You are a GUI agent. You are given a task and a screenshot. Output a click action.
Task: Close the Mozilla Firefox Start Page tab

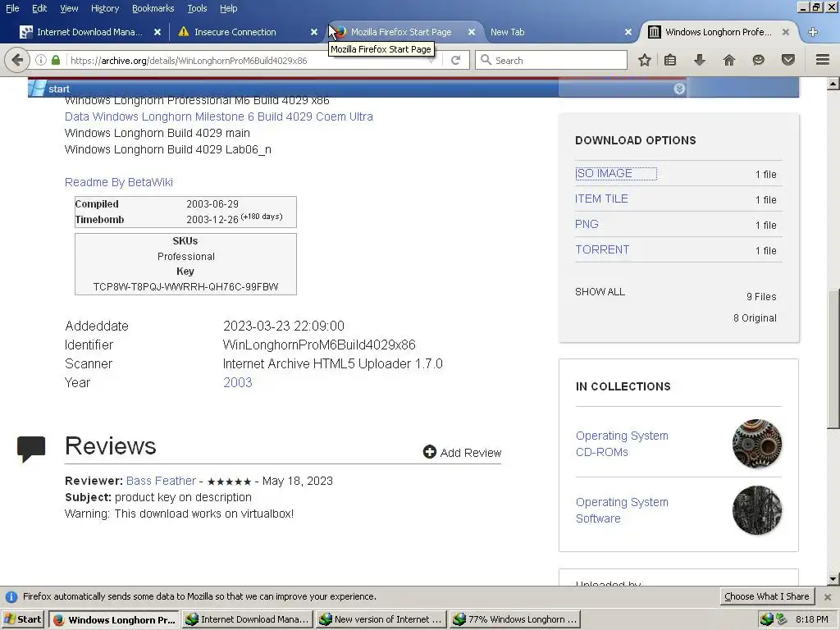472,32
